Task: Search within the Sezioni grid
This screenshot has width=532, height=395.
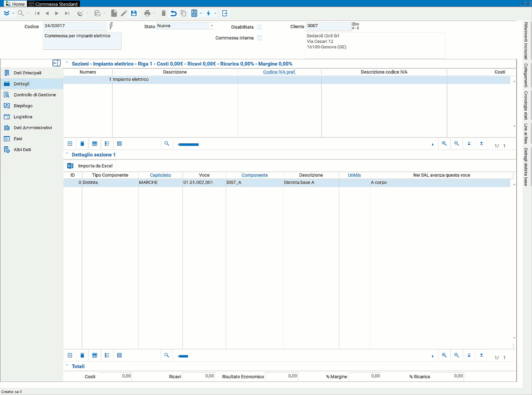Action: 167,144
